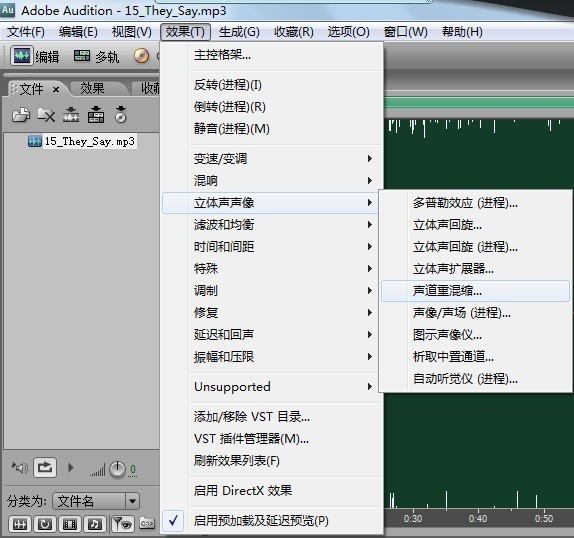Viewport: 574px width, 538px height.
Task: Open VST 插件管理器(M)... item
Action: click(x=273, y=438)
